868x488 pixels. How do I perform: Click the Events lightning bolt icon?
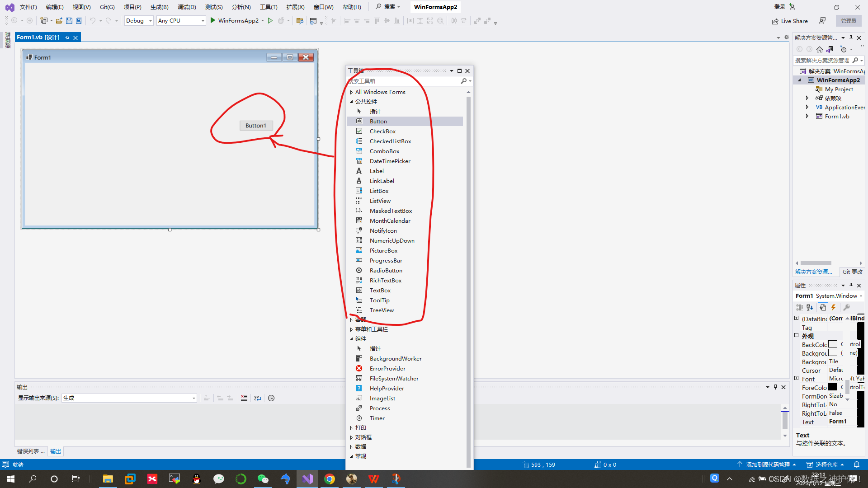tap(834, 307)
